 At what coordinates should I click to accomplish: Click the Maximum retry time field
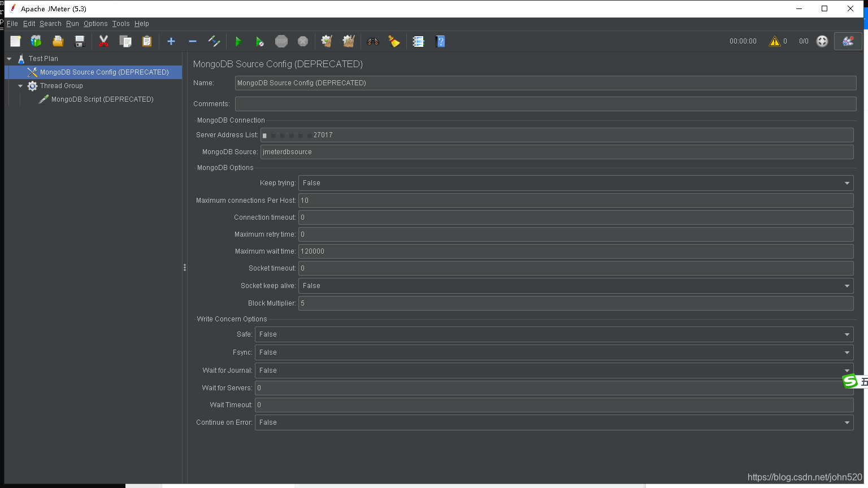[x=576, y=234]
